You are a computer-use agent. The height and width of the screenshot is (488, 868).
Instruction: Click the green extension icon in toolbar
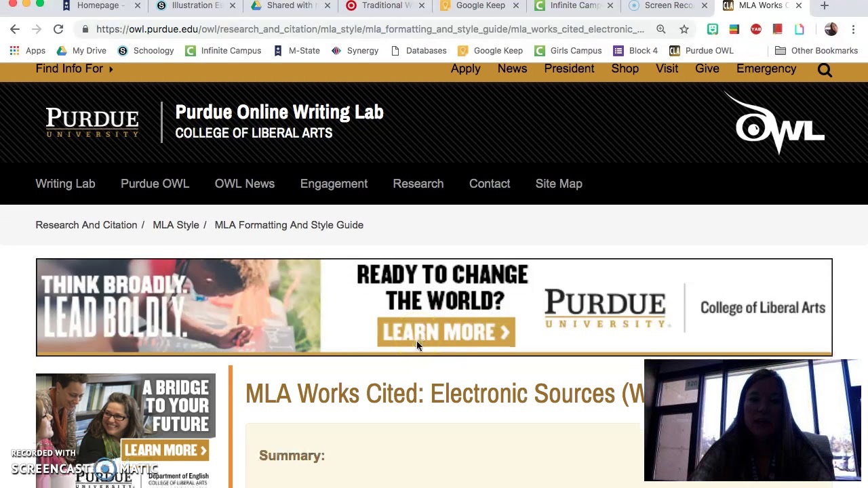pos(712,29)
